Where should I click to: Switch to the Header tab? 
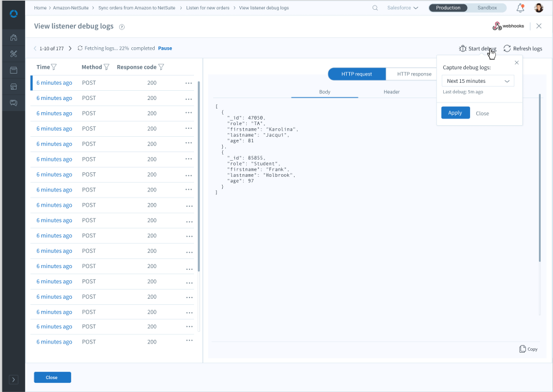click(392, 92)
